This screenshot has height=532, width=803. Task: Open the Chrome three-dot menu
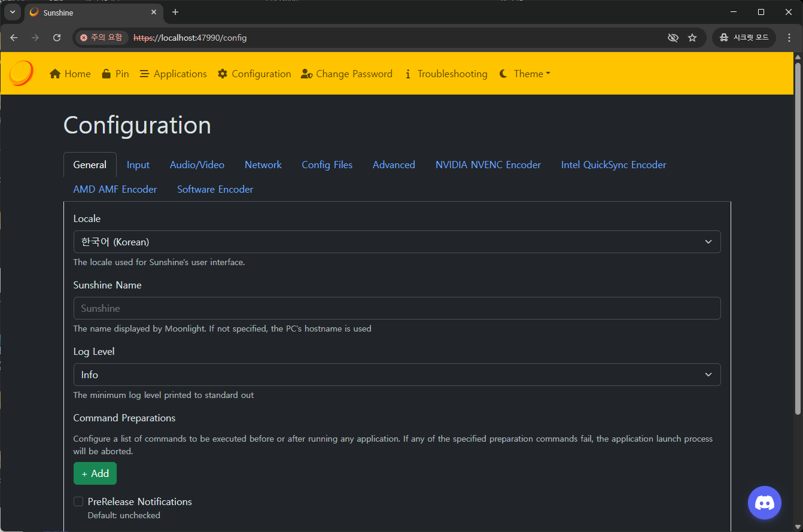coord(789,38)
